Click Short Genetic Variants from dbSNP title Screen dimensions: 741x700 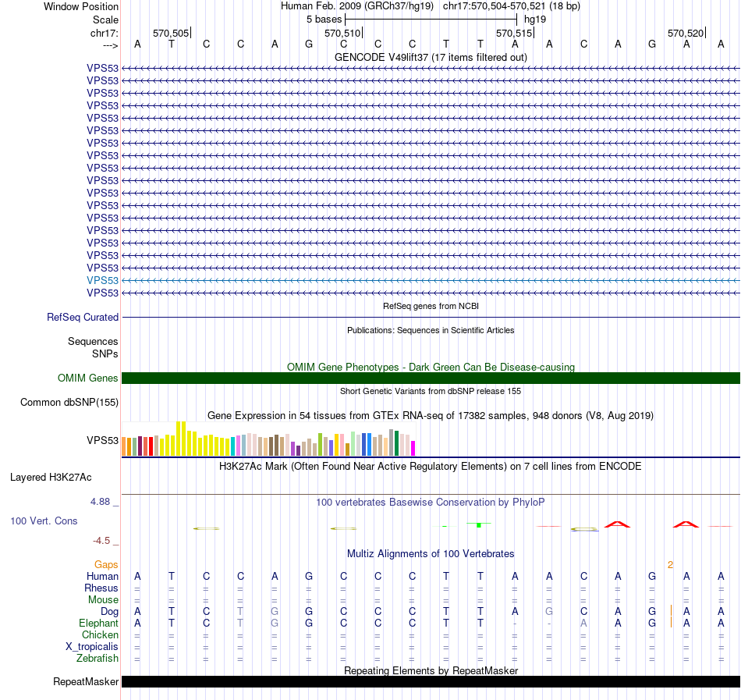click(431, 391)
